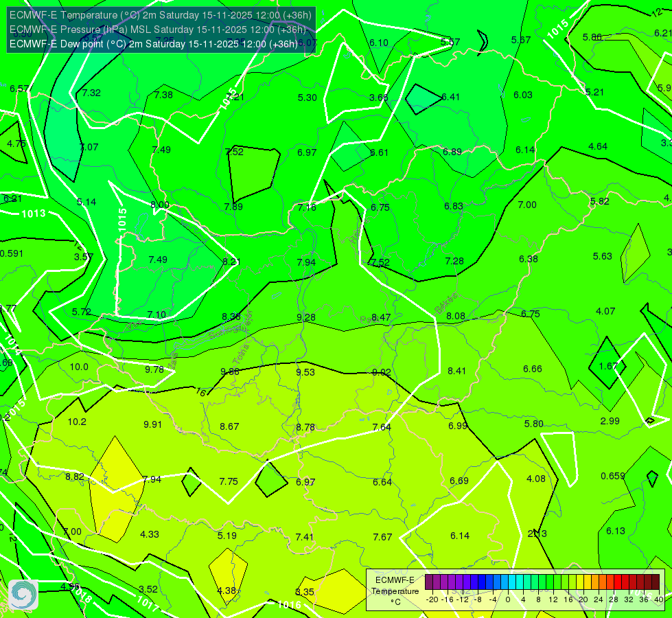This screenshot has width=672, height=618.
Task: Click the dew point value 5.30
Action: pos(308,98)
